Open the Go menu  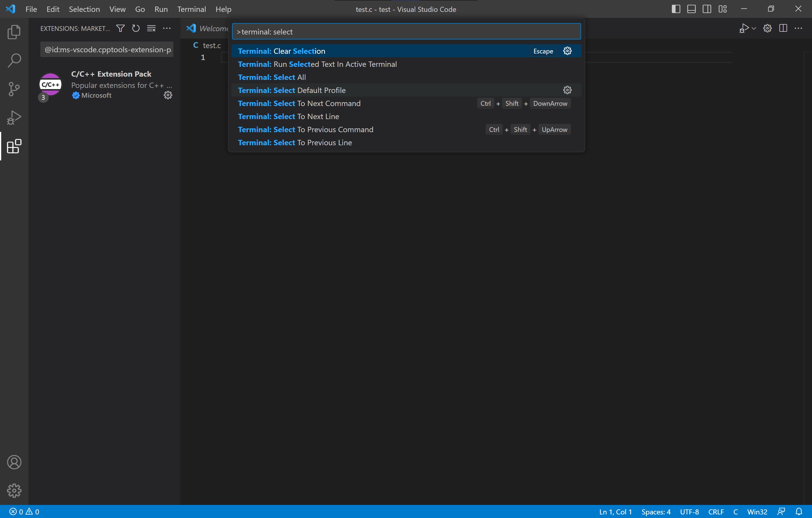[140, 9]
